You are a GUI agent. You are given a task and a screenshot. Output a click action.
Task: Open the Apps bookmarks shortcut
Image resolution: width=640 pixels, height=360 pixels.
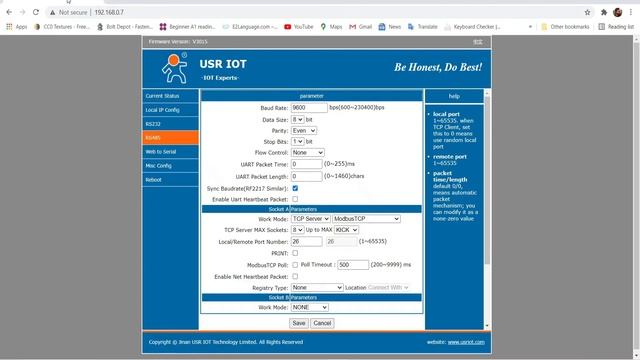tap(16, 27)
